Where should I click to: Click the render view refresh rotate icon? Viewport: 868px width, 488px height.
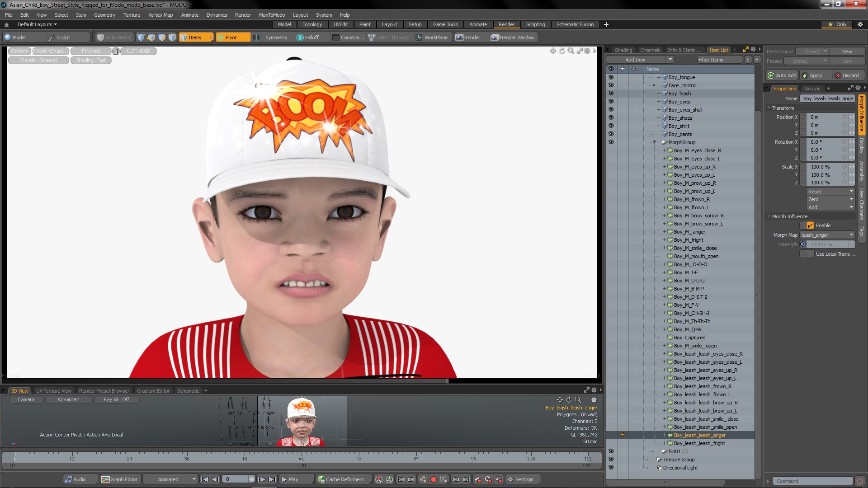562,51
